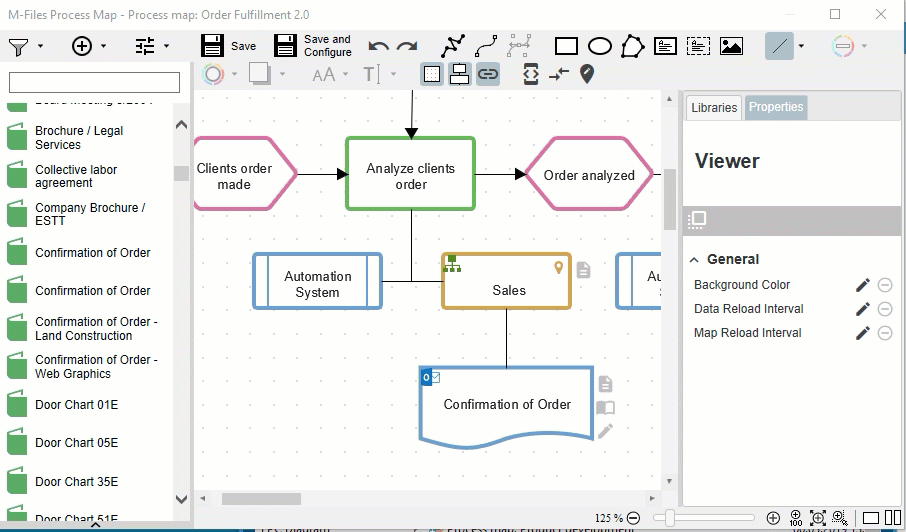Open the text alignment dropdown arrow
The image size is (906, 532).
point(393,74)
